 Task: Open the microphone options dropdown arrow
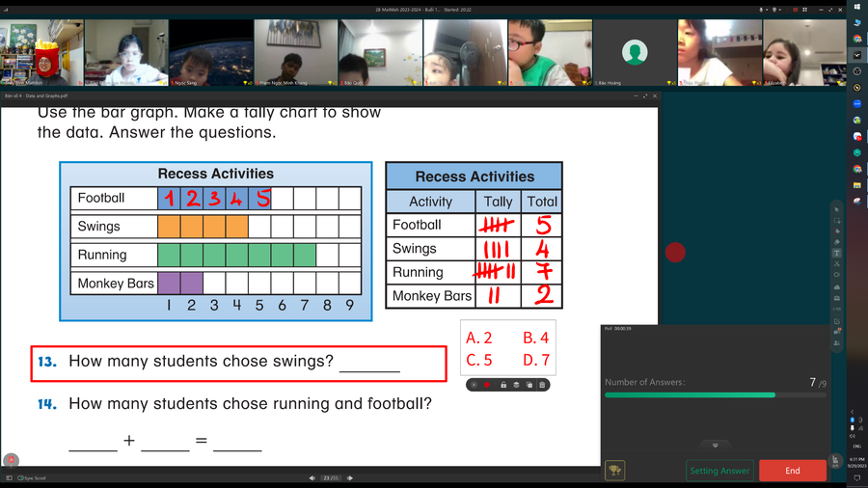pos(767,10)
